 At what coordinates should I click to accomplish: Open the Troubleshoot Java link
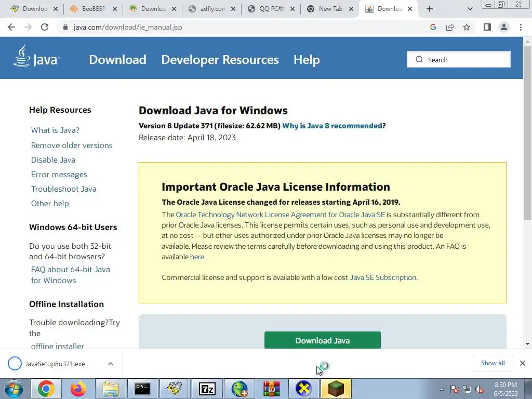pos(64,189)
